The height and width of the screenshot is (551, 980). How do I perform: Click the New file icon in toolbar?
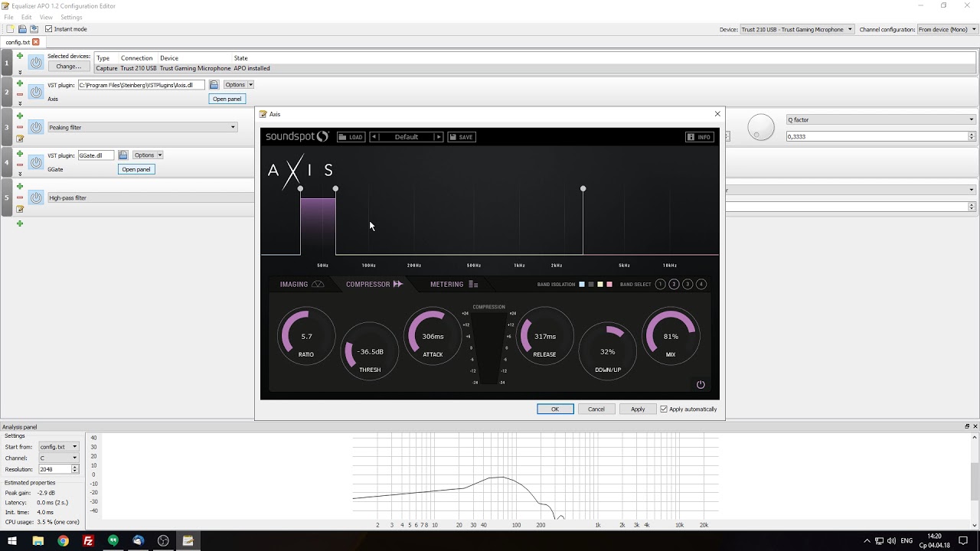[10, 29]
